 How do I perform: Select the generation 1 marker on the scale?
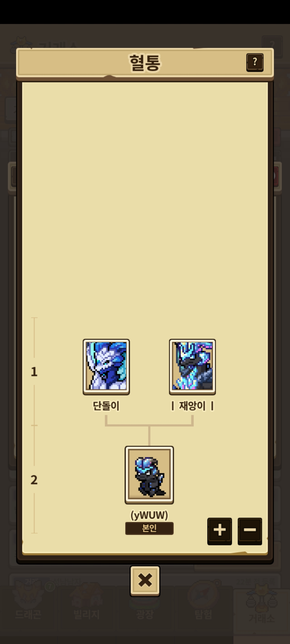pyautogui.click(x=34, y=372)
